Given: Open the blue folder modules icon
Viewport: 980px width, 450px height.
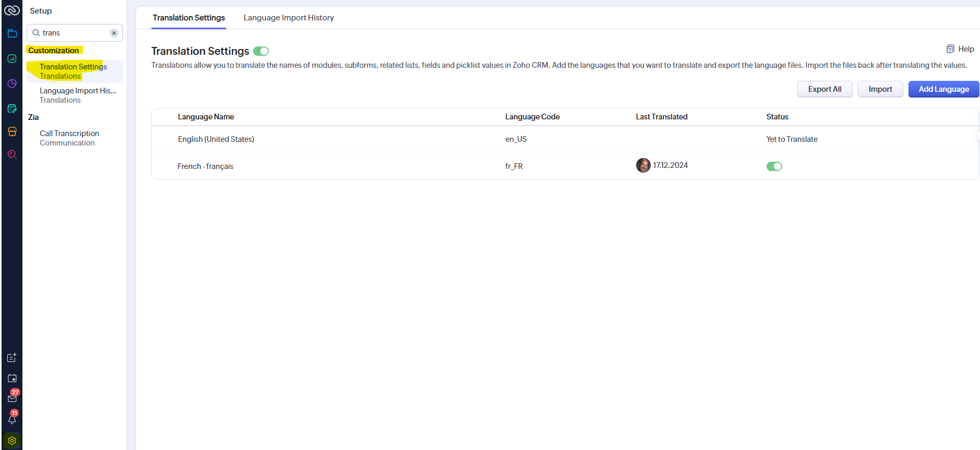Looking at the screenshot, I should click(12, 34).
